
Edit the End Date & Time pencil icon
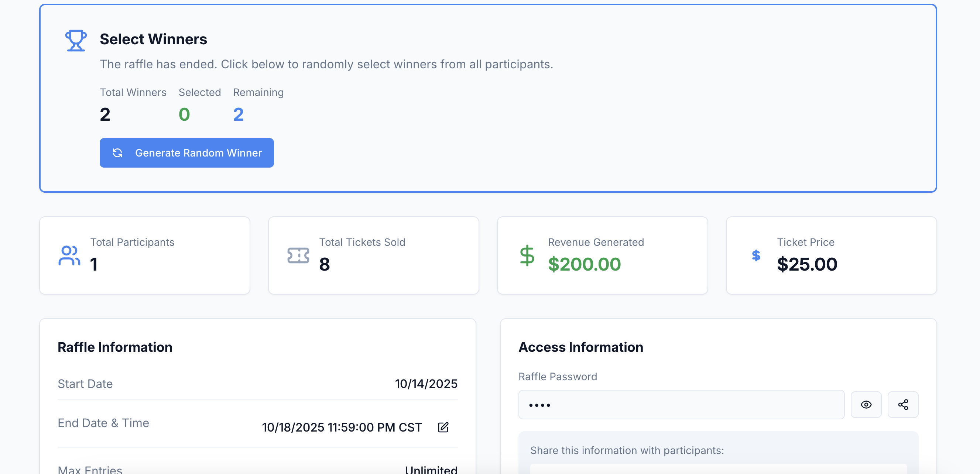[x=443, y=427]
